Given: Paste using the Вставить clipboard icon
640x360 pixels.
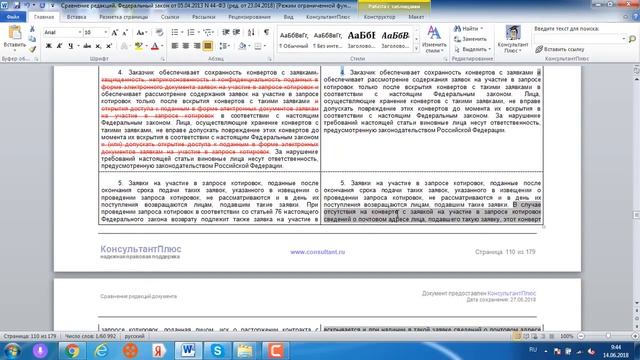Looking at the screenshot, I should click(x=15, y=33).
